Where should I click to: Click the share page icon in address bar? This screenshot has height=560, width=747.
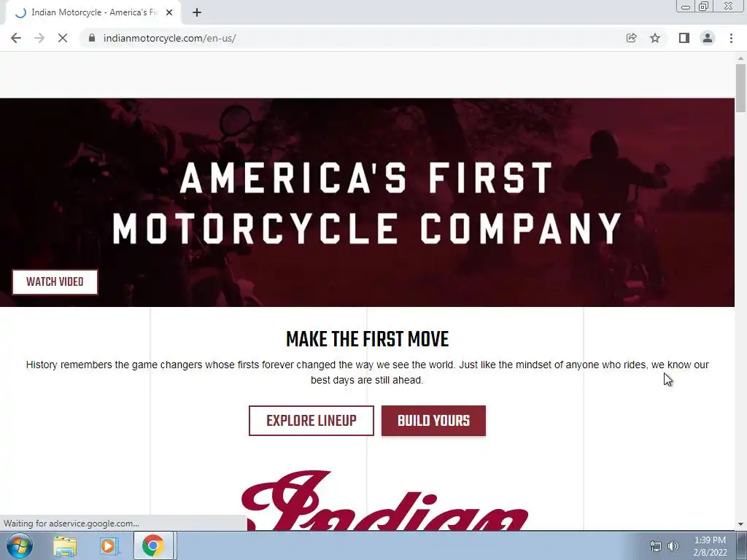pyautogui.click(x=631, y=38)
